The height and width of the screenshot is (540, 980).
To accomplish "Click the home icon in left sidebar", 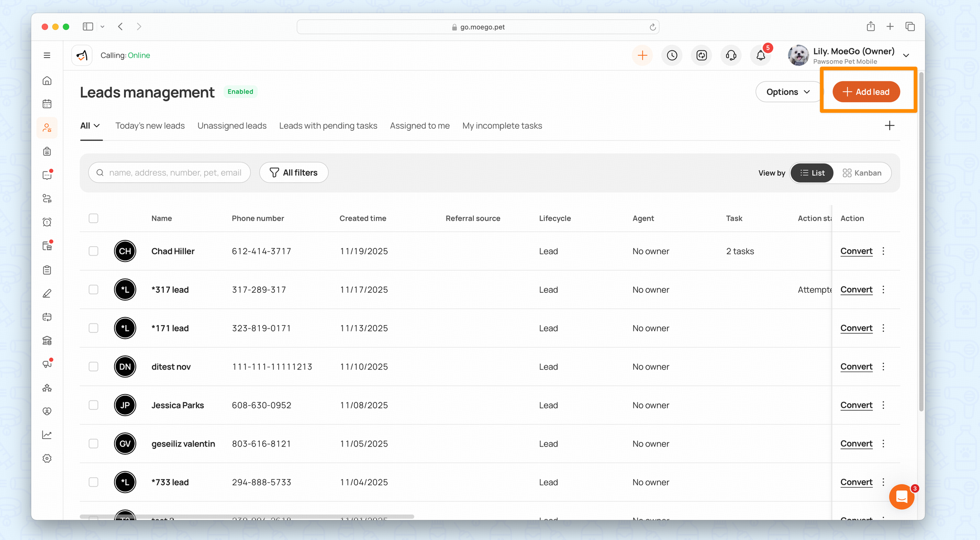I will pyautogui.click(x=47, y=81).
